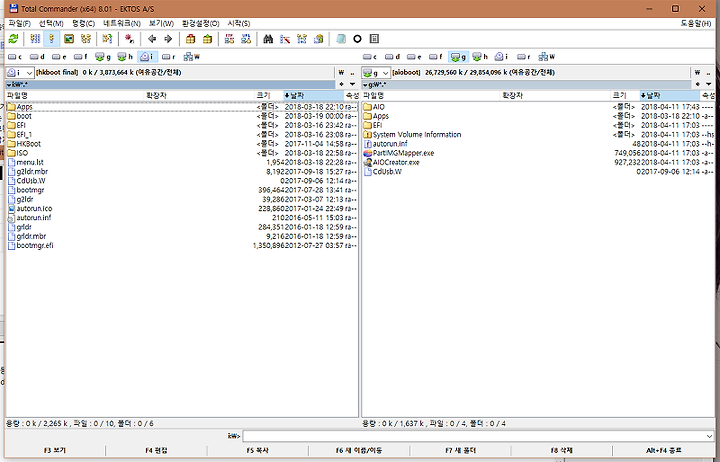
Task: Select drive i in right drive bar
Action: pyautogui.click(x=501, y=57)
